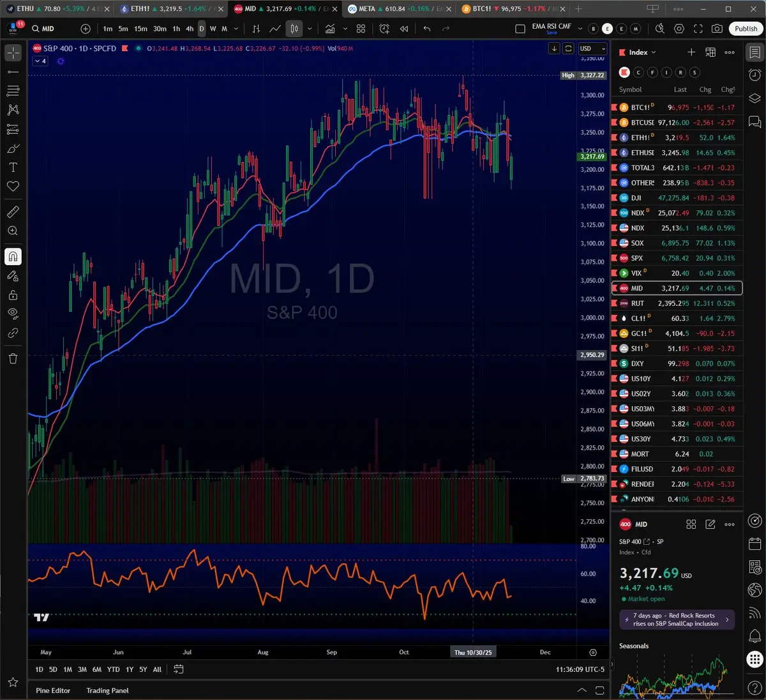This screenshot has width=766, height=700.
Task: Open watchlist advanced view table icon
Action: coord(710,52)
